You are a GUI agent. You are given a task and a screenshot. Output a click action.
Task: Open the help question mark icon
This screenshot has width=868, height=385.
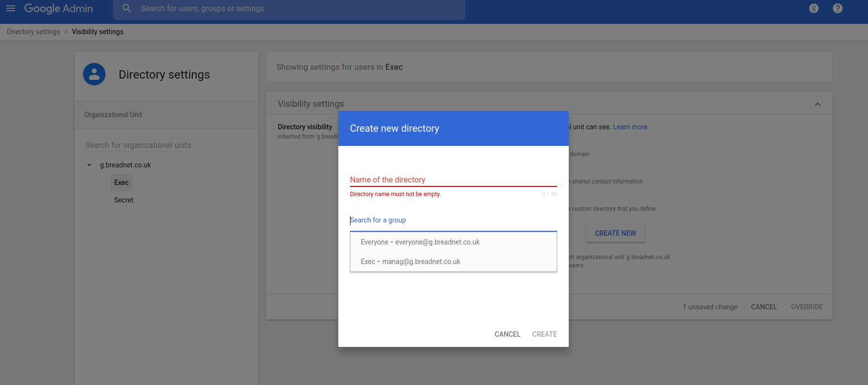pos(837,8)
